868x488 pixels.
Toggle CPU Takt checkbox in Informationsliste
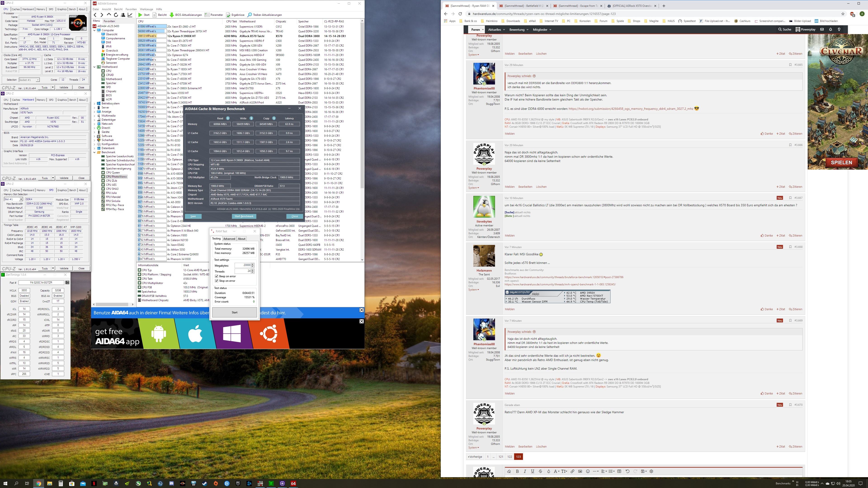139,279
